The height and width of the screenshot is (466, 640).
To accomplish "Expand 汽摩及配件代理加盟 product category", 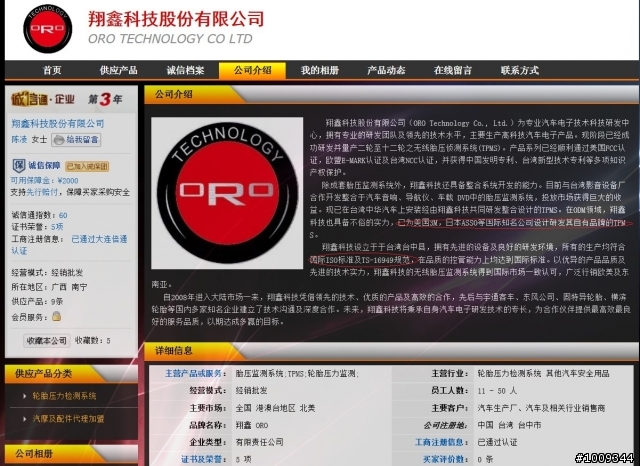I will coord(68,418).
